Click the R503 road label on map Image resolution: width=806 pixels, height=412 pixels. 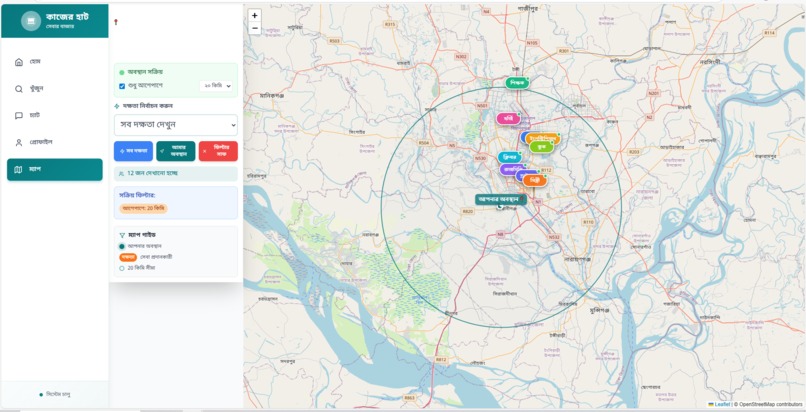coord(335,41)
